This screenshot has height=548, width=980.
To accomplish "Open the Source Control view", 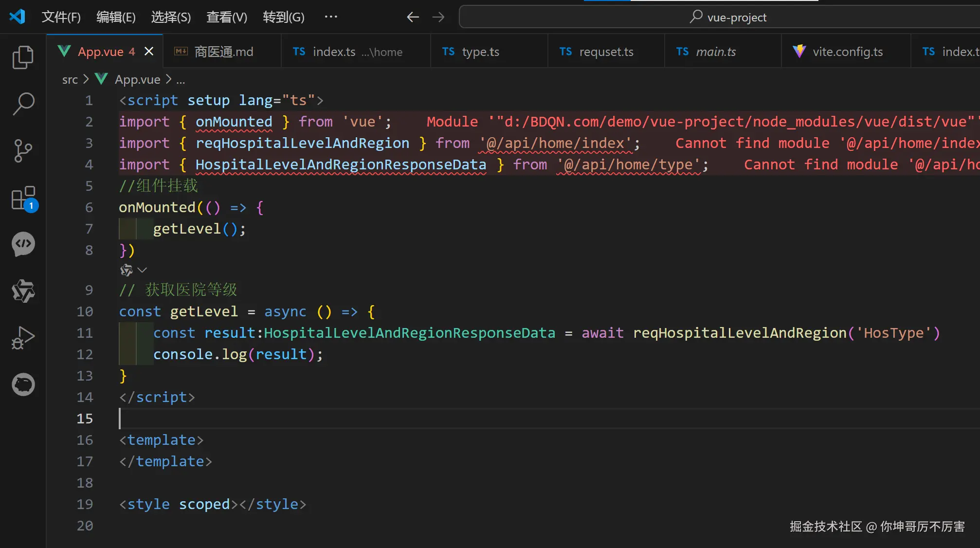I will (x=23, y=150).
